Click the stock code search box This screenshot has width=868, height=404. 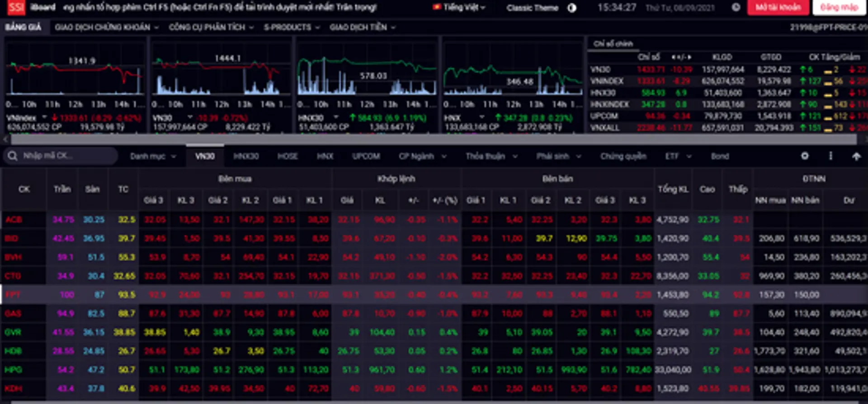[x=61, y=155]
